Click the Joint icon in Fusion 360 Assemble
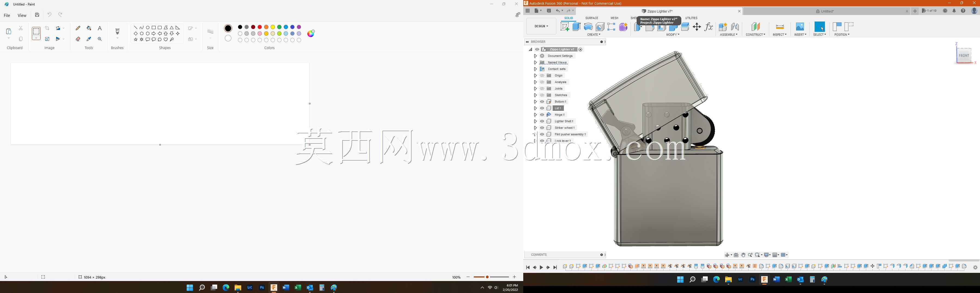The image size is (980, 293). pyautogui.click(x=735, y=27)
